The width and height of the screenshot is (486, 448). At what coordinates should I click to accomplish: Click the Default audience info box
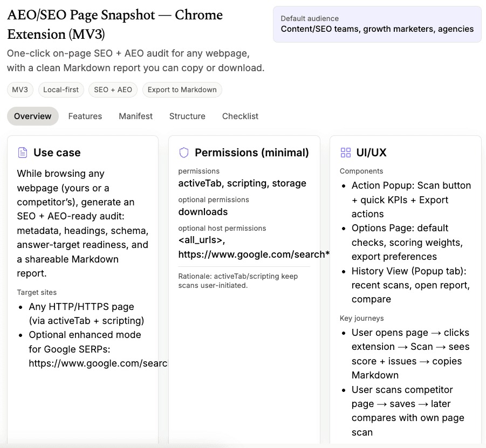point(377,24)
